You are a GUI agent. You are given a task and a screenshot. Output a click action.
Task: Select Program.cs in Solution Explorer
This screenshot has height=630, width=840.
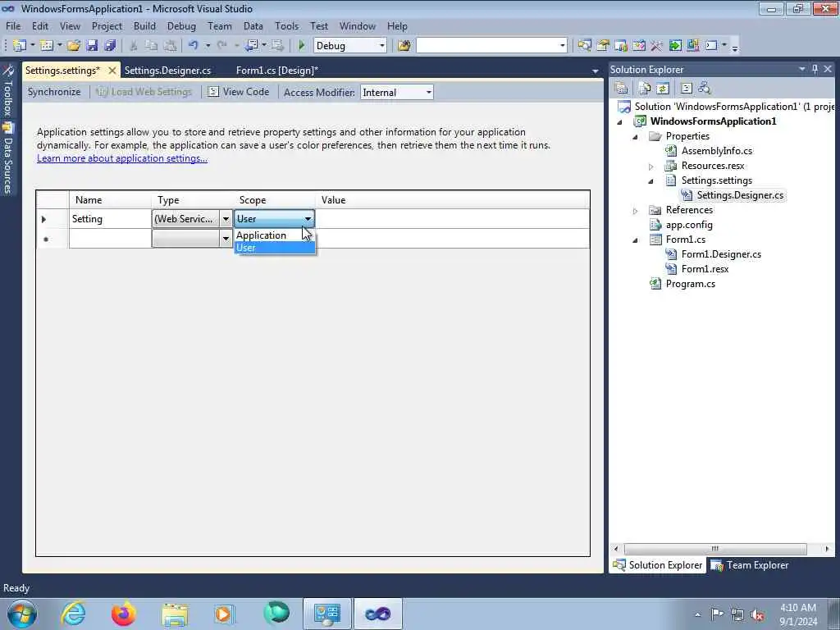point(690,284)
